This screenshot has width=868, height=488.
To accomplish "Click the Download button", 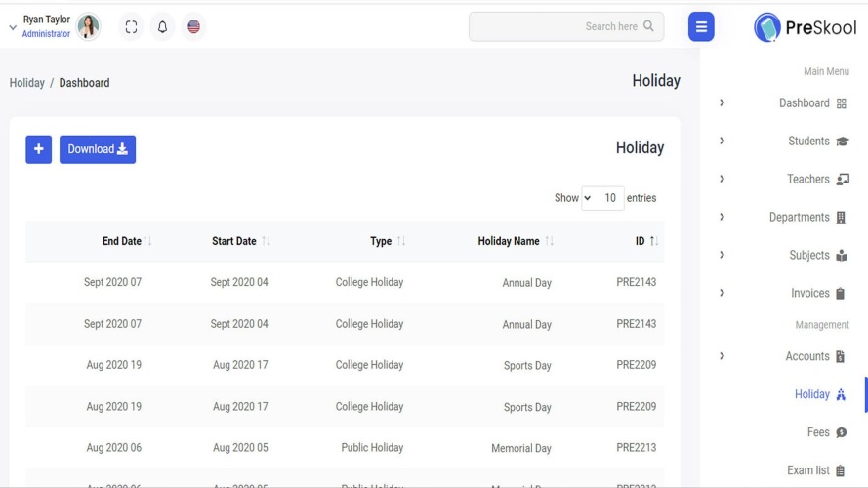I will click(98, 149).
